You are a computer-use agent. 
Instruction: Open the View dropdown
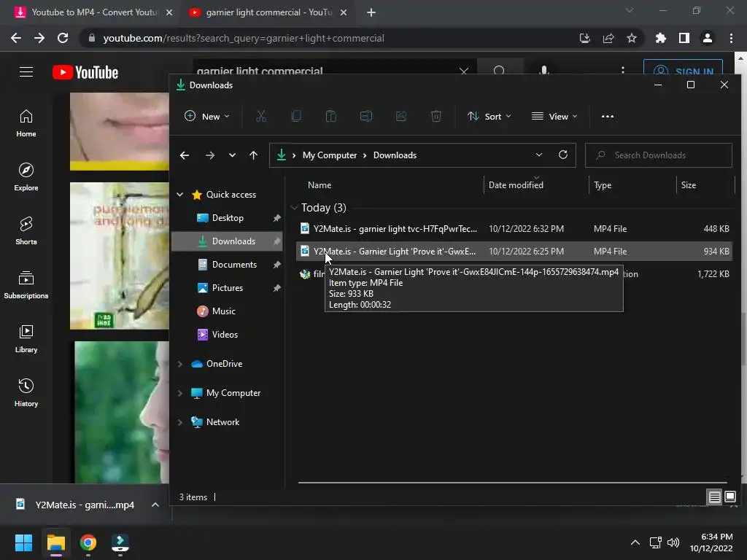point(554,116)
